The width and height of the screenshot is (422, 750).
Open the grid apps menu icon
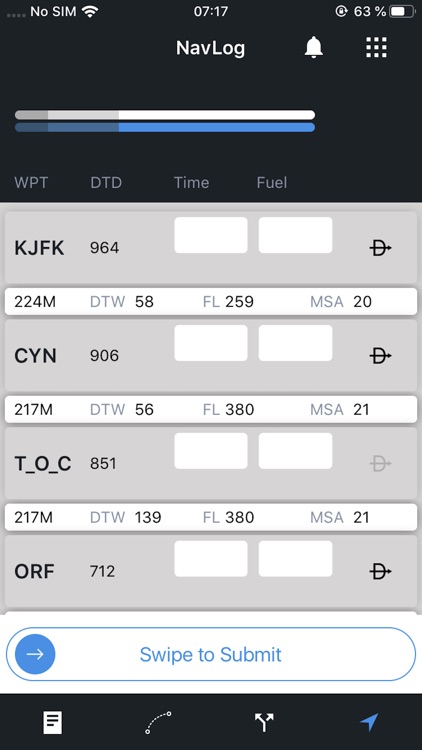click(x=377, y=47)
